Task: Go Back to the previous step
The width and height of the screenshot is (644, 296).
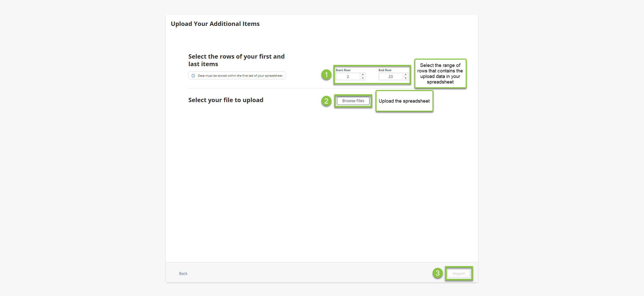Action: [x=183, y=274]
